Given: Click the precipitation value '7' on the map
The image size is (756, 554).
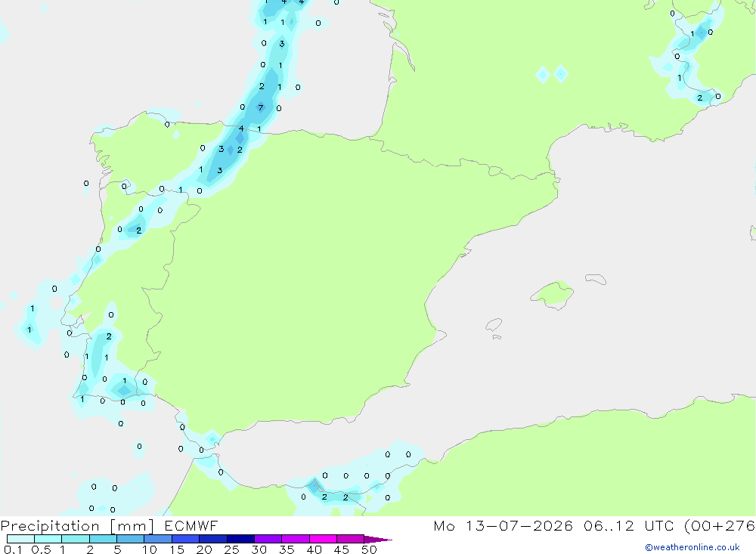Looking at the screenshot, I should tap(261, 107).
